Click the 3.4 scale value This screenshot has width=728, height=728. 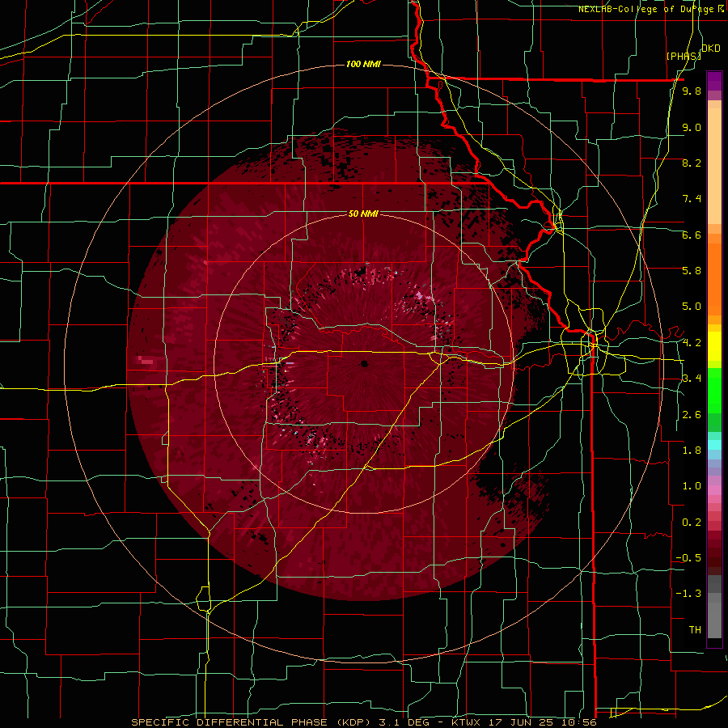click(x=692, y=379)
